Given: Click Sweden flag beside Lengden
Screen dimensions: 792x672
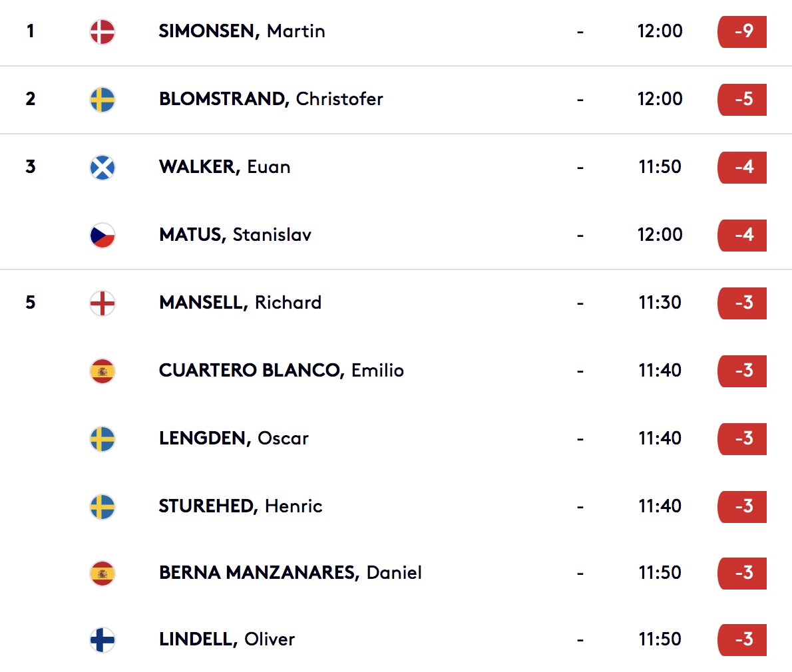Looking at the screenshot, I should point(102,439).
